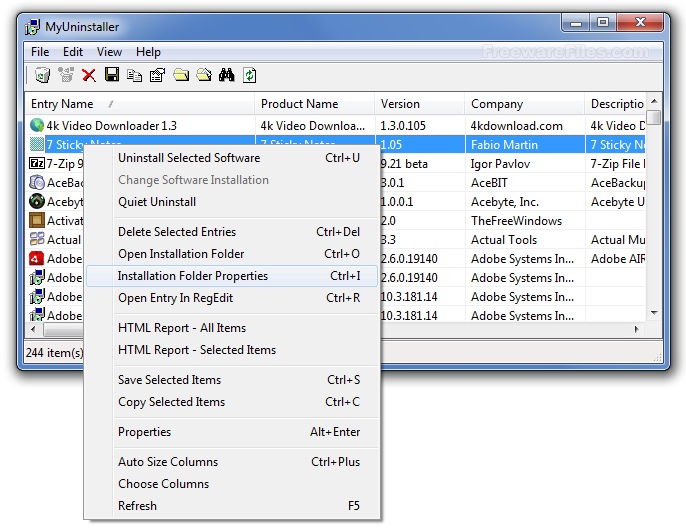The height and width of the screenshot is (528, 686).
Task: Click the Actual Tools company cell
Action: (x=525, y=240)
